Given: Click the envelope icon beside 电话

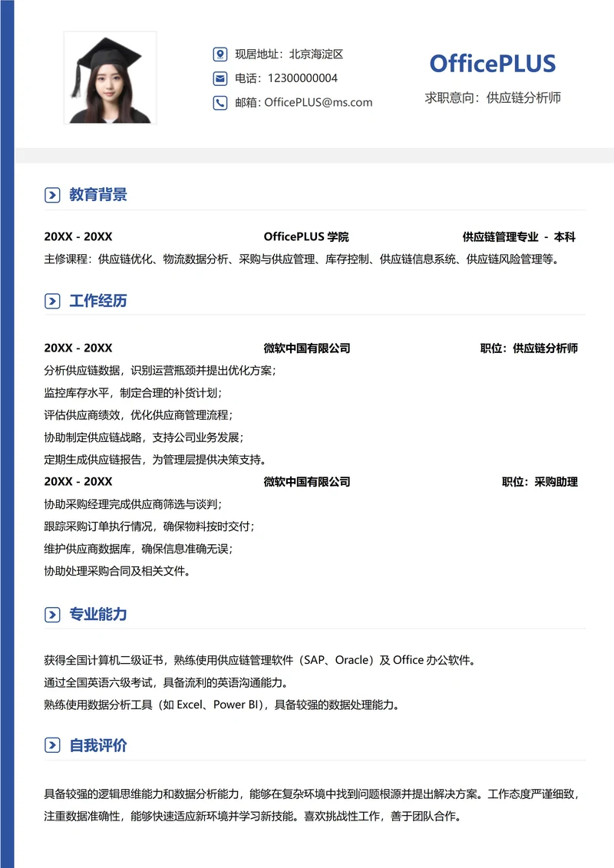Looking at the screenshot, I should click(220, 78).
